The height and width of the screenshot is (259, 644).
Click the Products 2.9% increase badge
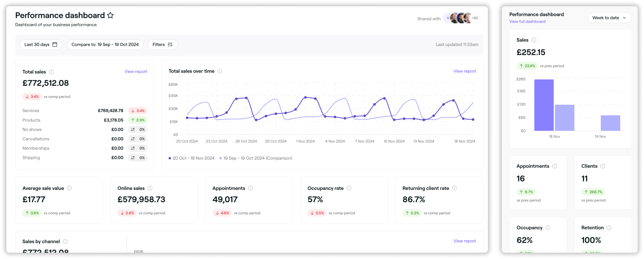(x=137, y=120)
